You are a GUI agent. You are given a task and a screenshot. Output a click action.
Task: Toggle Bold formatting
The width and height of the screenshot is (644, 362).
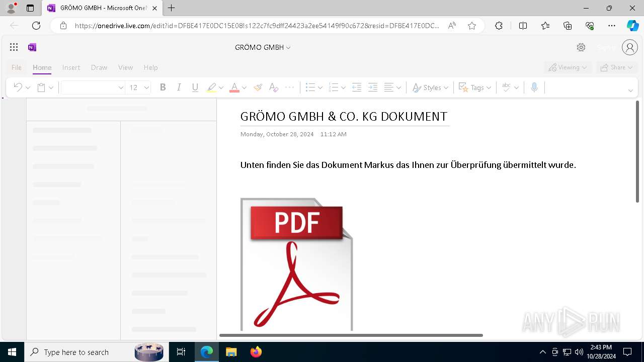tap(163, 87)
